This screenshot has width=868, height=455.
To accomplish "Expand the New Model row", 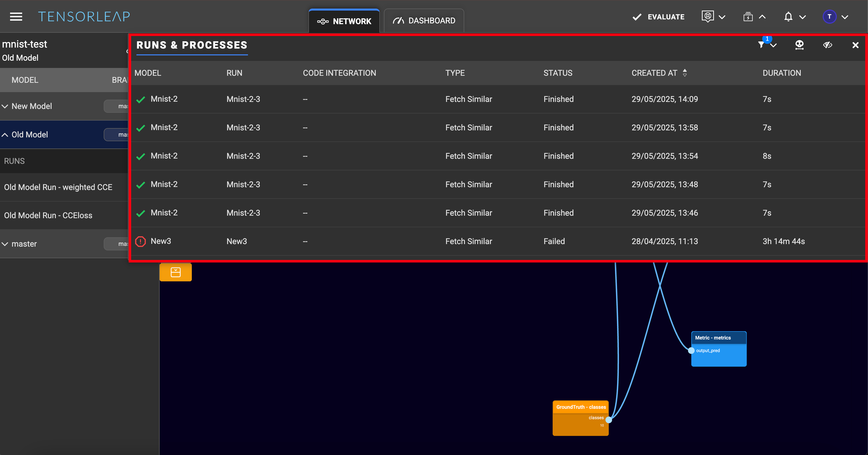I will pos(5,106).
